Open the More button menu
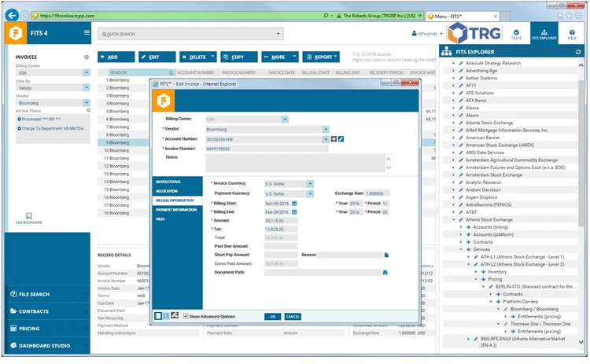 point(280,57)
